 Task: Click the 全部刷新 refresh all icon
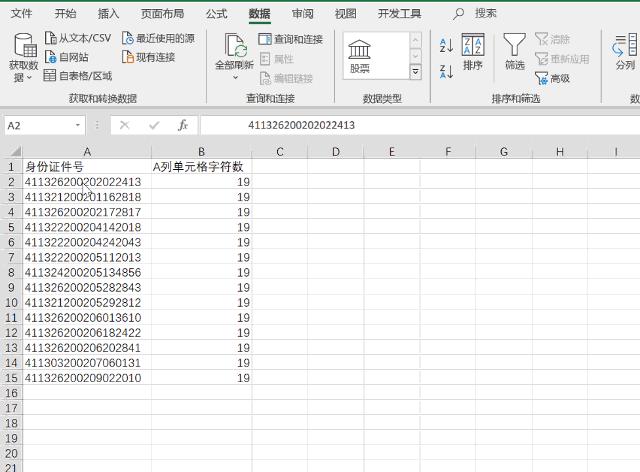click(x=235, y=46)
